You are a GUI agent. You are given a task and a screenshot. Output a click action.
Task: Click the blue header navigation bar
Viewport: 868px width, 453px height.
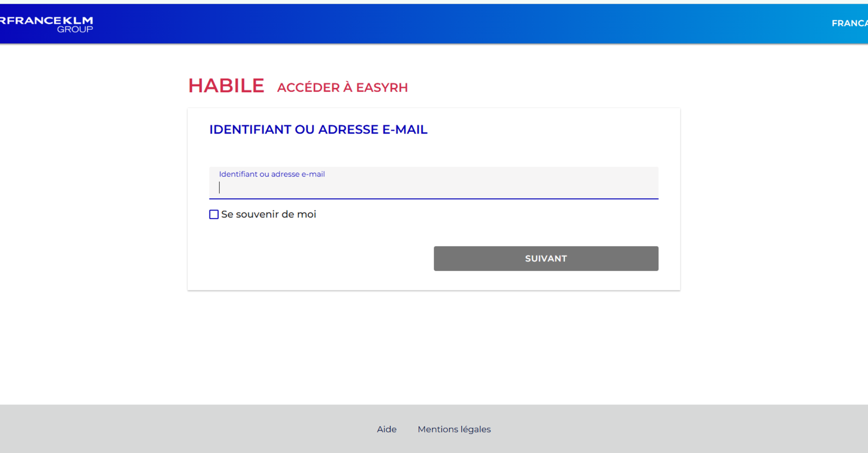click(434, 23)
